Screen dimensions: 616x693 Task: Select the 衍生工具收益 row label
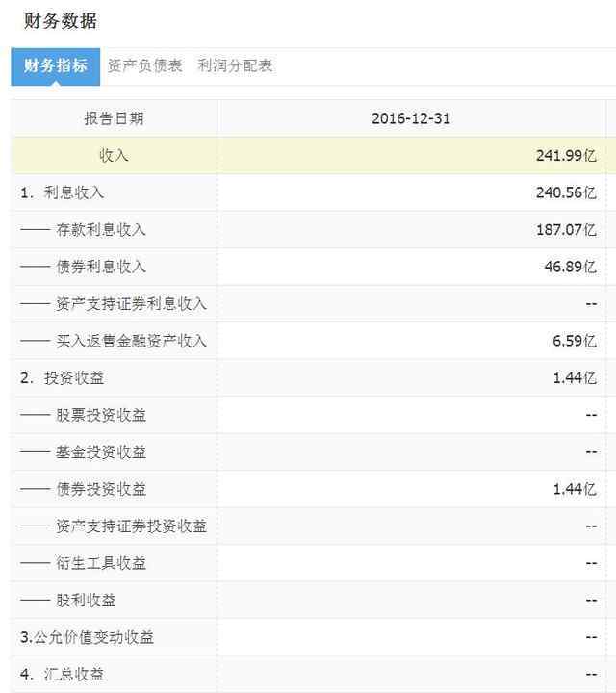[x=101, y=563]
